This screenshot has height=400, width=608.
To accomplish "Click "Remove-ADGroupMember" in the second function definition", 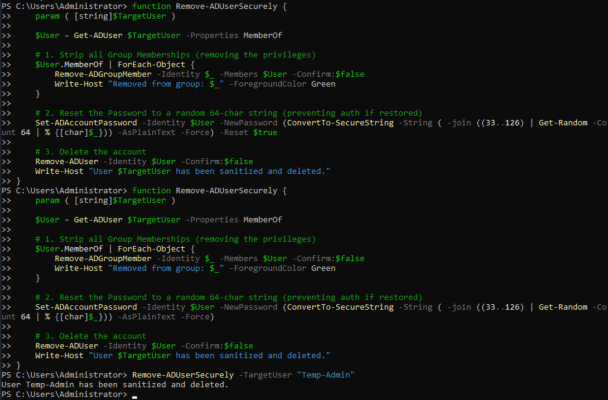I will (103, 259).
